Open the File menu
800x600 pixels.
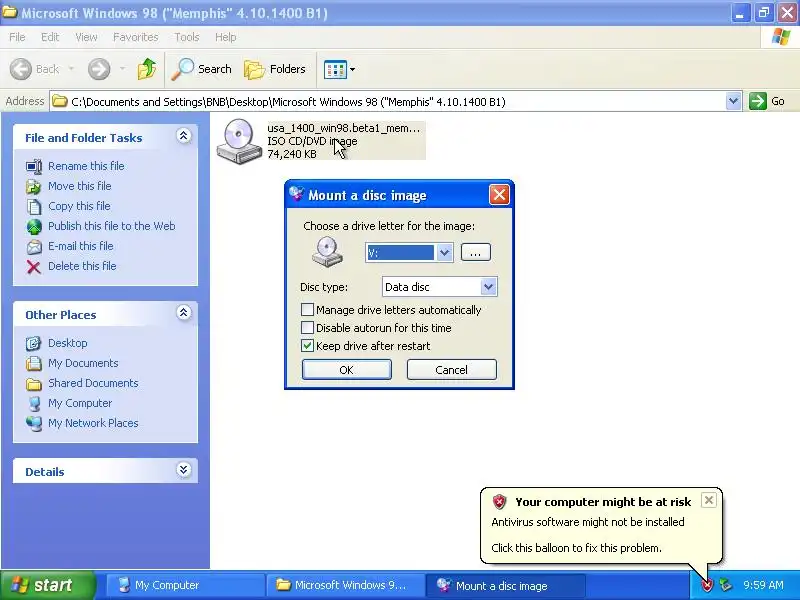point(17,37)
